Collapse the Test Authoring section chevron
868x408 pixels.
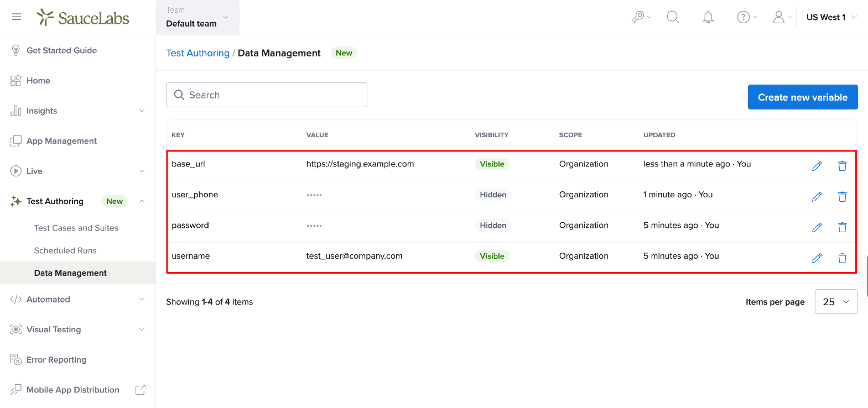coord(142,201)
